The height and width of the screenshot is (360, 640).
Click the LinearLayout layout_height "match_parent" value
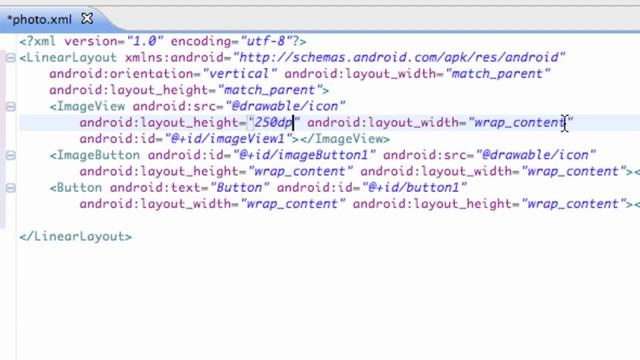270,90
